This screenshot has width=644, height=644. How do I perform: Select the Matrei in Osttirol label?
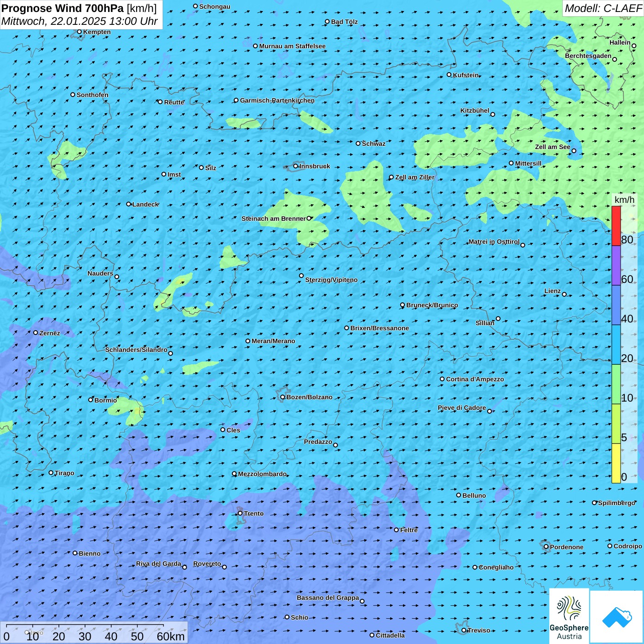(494, 241)
